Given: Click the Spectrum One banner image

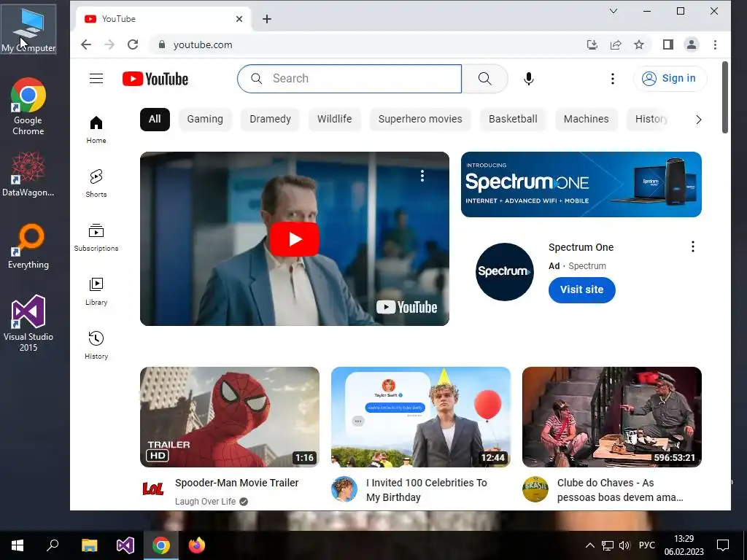Looking at the screenshot, I should 581,184.
